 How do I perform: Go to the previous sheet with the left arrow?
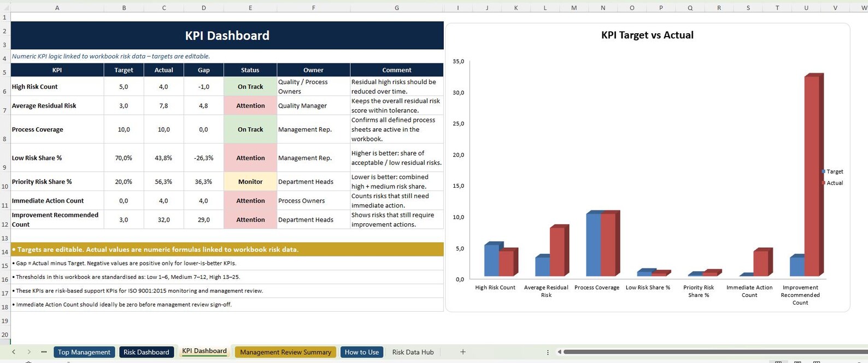(14, 352)
